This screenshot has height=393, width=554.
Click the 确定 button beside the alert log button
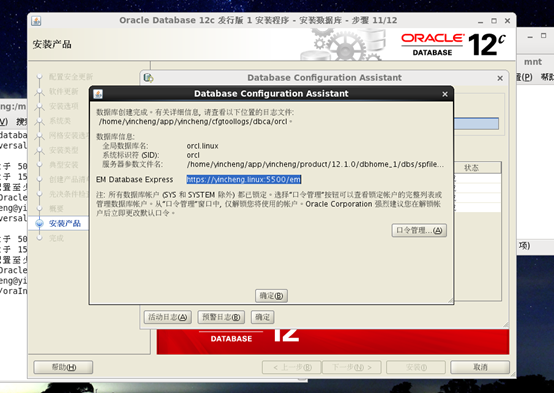click(263, 317)
